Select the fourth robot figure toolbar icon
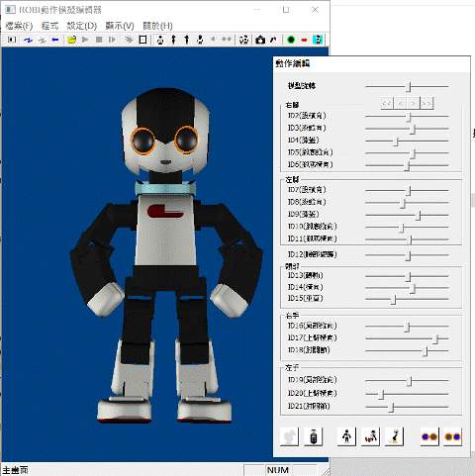 [x=200, y=40]
